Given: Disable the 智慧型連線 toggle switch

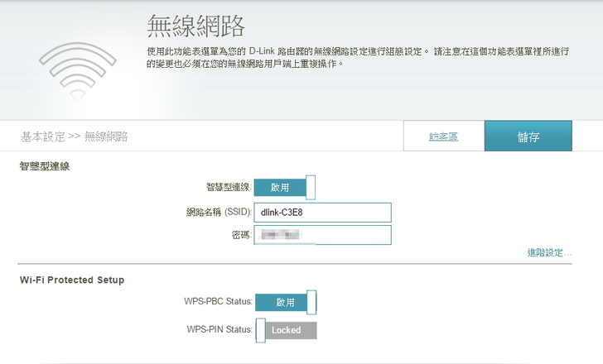Looking at the screenshot, I should [285, 188].
